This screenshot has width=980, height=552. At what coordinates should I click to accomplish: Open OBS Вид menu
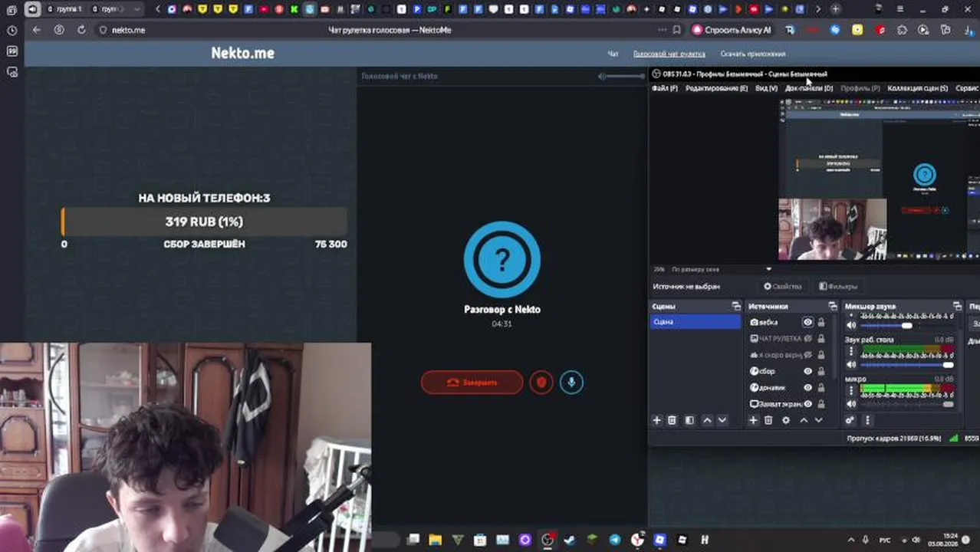(x=766, y=88)
